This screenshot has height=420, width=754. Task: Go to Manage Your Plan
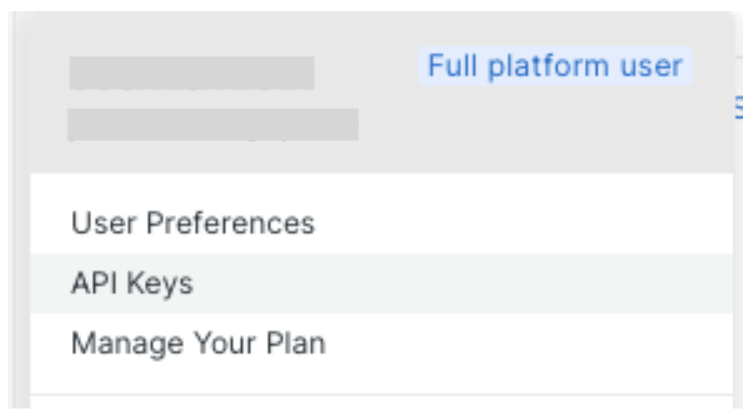(198, 344)
